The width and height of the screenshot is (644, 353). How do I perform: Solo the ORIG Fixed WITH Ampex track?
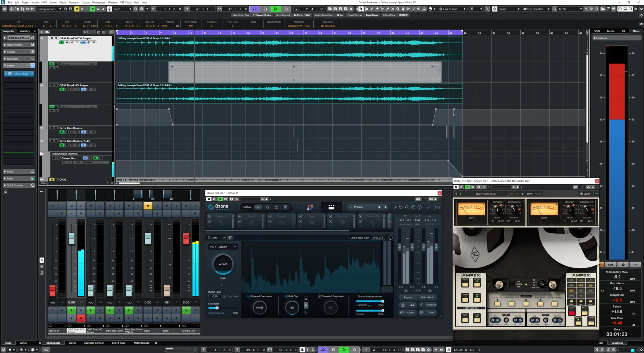[x=56, y=38]
